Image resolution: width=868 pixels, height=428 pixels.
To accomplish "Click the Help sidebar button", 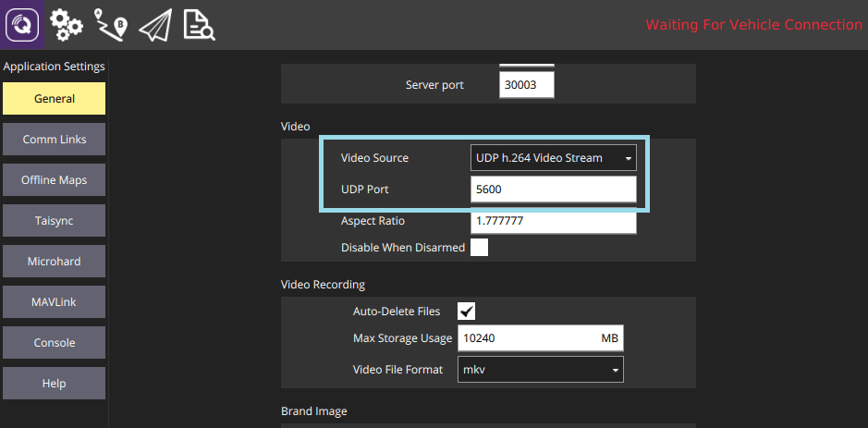I will (54, 384).
